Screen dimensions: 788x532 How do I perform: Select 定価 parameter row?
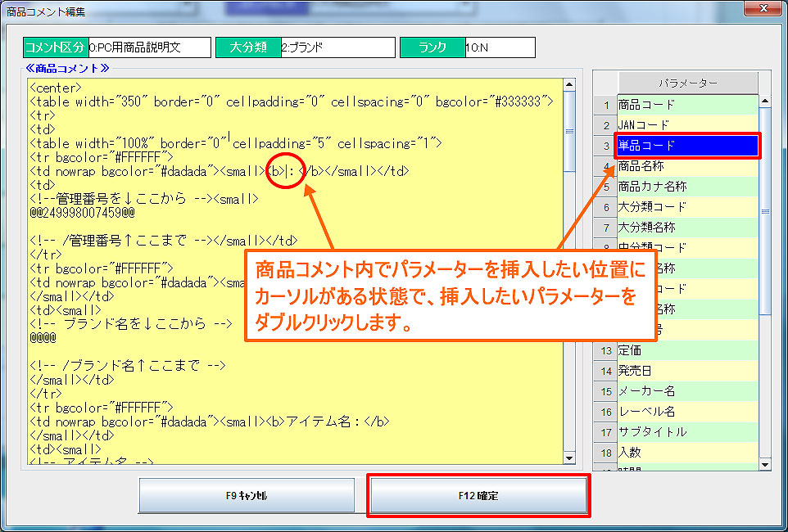tap(687, 350)
